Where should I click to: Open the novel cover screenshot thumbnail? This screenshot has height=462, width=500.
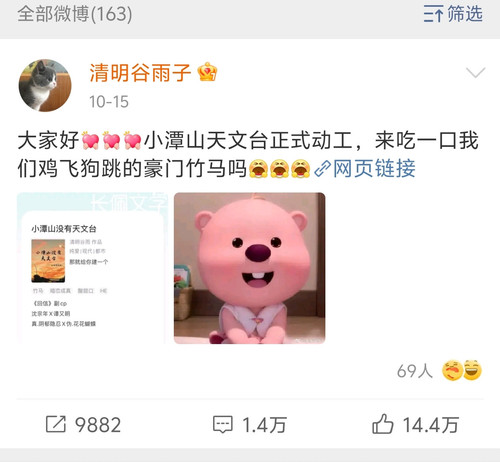(x=92, y=268)
